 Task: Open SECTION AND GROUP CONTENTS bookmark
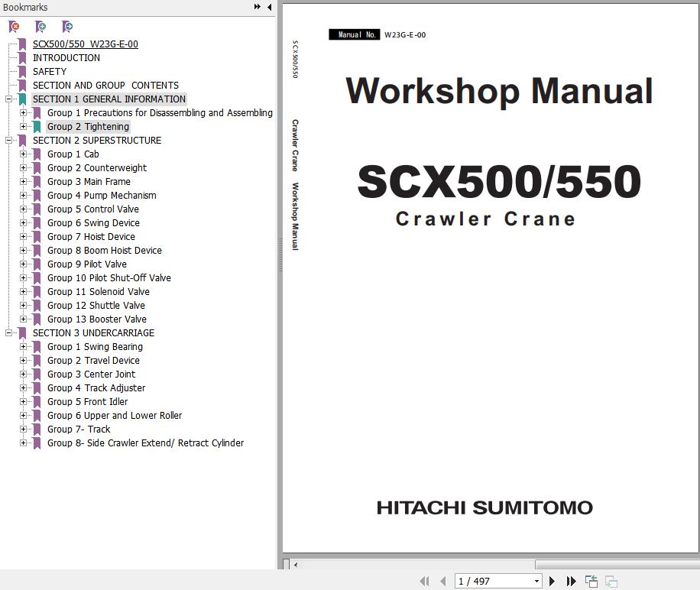[x=105, y=86]
